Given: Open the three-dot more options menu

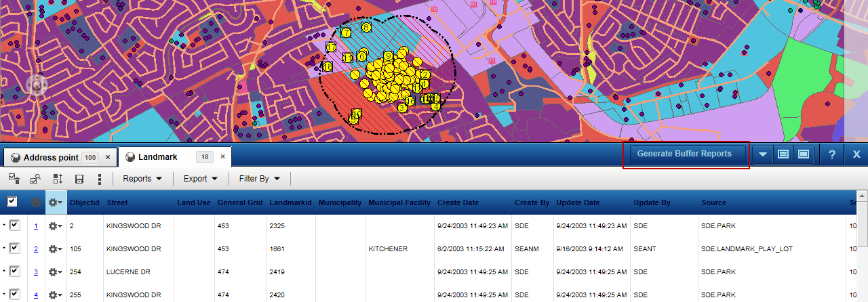Looking at the screenshot, I should (100, 179).
